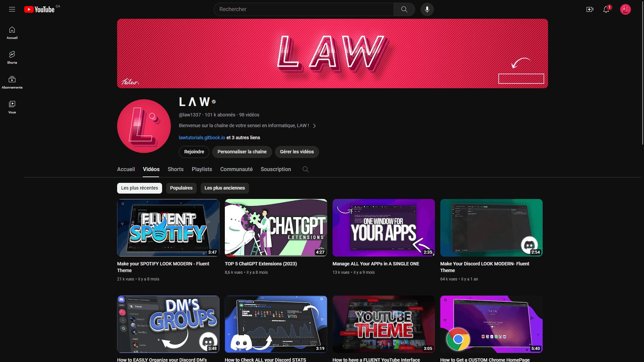Click title 'How to Check ALL your Discord STATS'
The width and height of the screenshot is (644, 362).
pyautogui.click(x=265, y=360)
